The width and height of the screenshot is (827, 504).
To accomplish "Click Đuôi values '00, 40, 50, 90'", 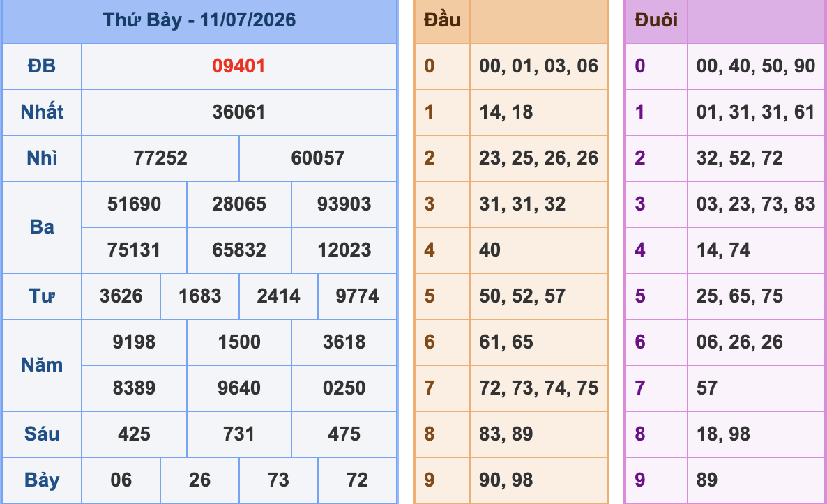I will (756, 66).
